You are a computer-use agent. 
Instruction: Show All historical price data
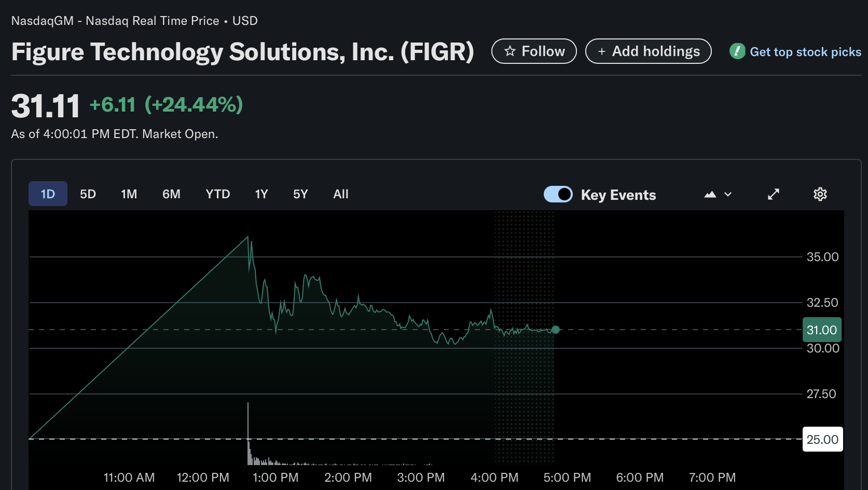[x=340, y=194]
